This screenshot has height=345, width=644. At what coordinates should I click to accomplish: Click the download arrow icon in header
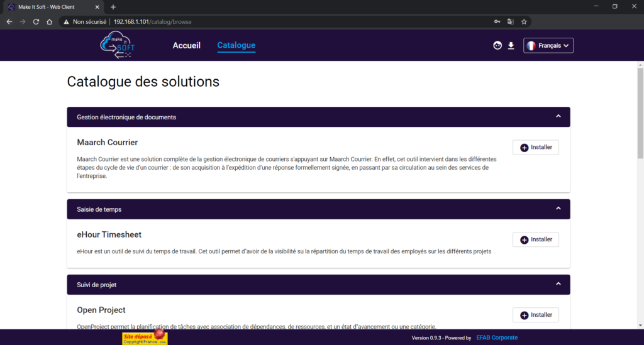click(x=511, y=45)
